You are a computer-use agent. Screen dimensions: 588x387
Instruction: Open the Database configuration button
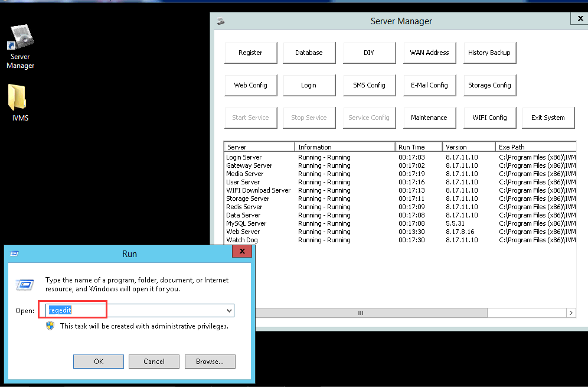pyautogui.click(x=309, y=53)
